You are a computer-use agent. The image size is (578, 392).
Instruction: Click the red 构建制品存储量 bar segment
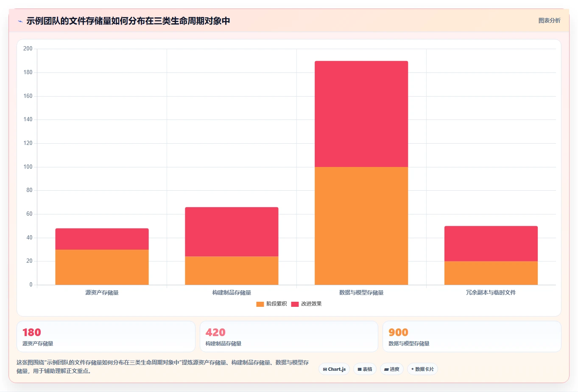232,232
